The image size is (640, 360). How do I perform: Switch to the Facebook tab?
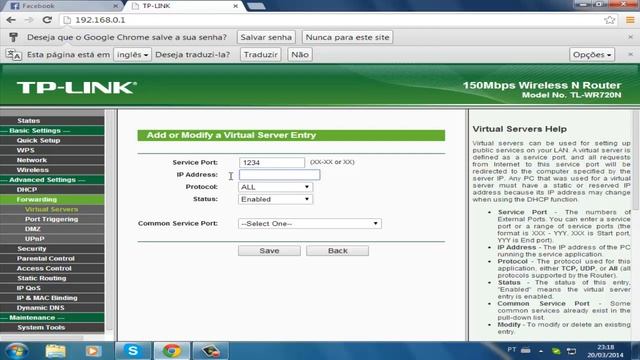coord(61,6)
